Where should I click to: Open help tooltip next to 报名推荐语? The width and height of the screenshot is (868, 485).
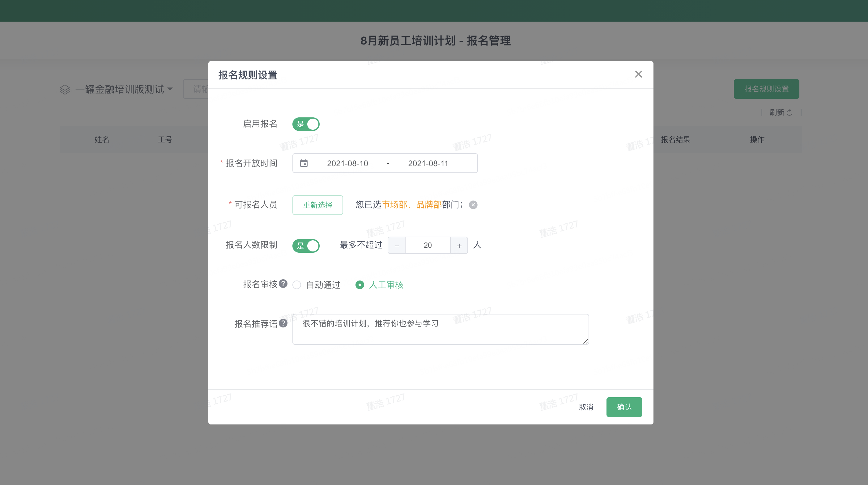click(x=283, y=323)
